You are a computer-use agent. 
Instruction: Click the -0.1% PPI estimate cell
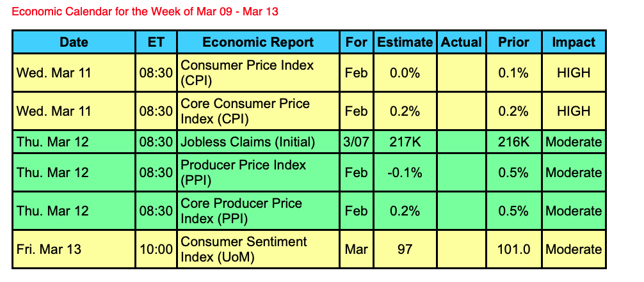click(x=405, y=173)
